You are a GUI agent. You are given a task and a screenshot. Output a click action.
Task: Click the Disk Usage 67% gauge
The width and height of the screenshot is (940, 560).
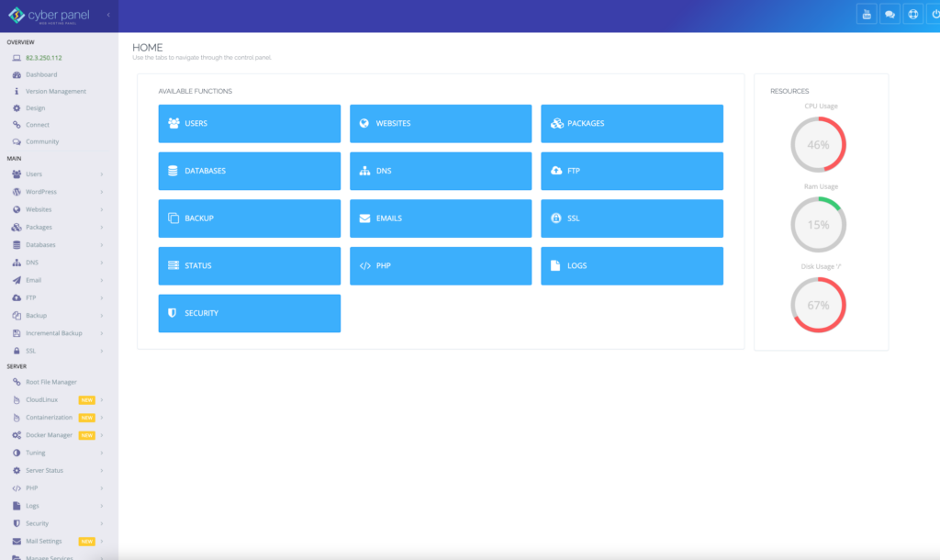coord(818,305)
